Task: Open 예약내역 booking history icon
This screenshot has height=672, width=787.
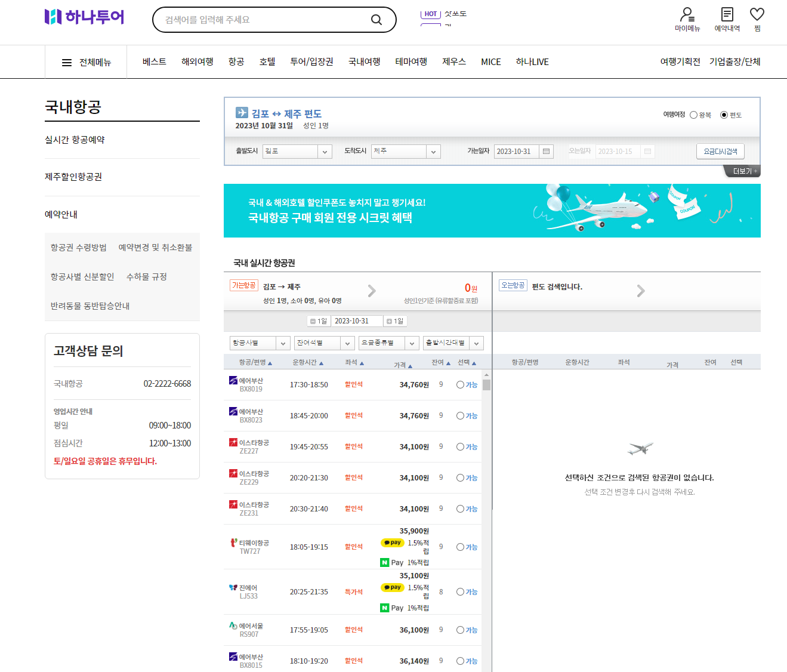Action: tap(726, 17)
